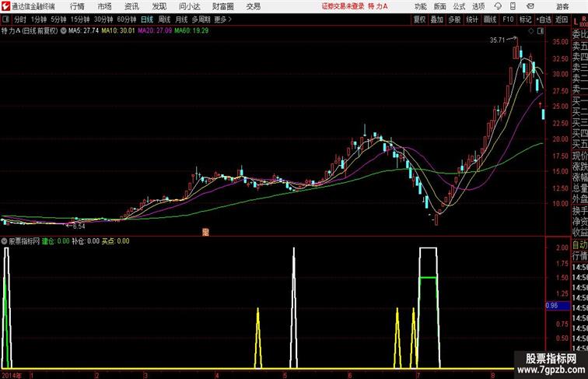Click the 复权 toolbar button
The height and width of the screenshot is (379, 588).
point(419,19)
